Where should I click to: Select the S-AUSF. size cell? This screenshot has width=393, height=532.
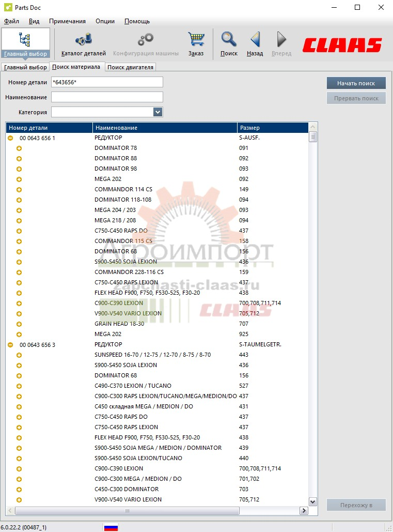tap(249, 138)
